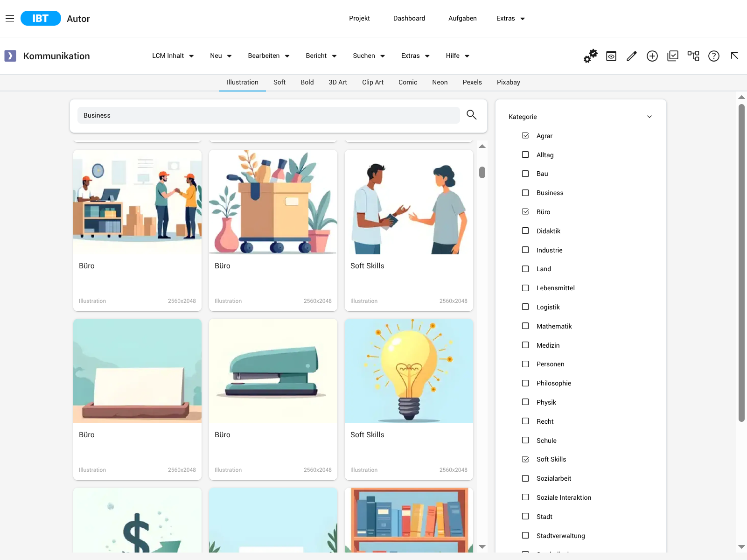Switch to the Clip Art tab
Viewport: 747px width, 560px height.
(373, 83)
